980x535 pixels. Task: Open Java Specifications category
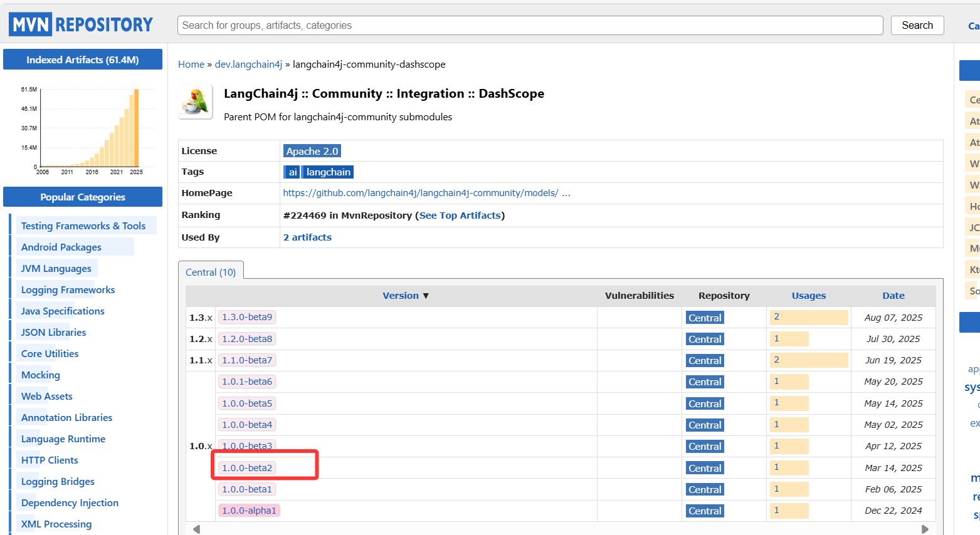pos(63,311)
